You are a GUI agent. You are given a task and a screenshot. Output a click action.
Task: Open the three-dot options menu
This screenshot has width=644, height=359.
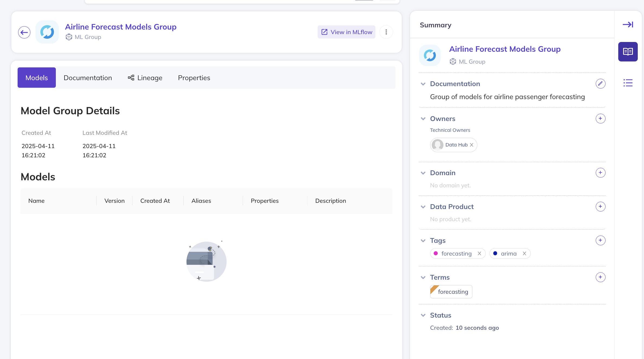[x=386, y=32]
